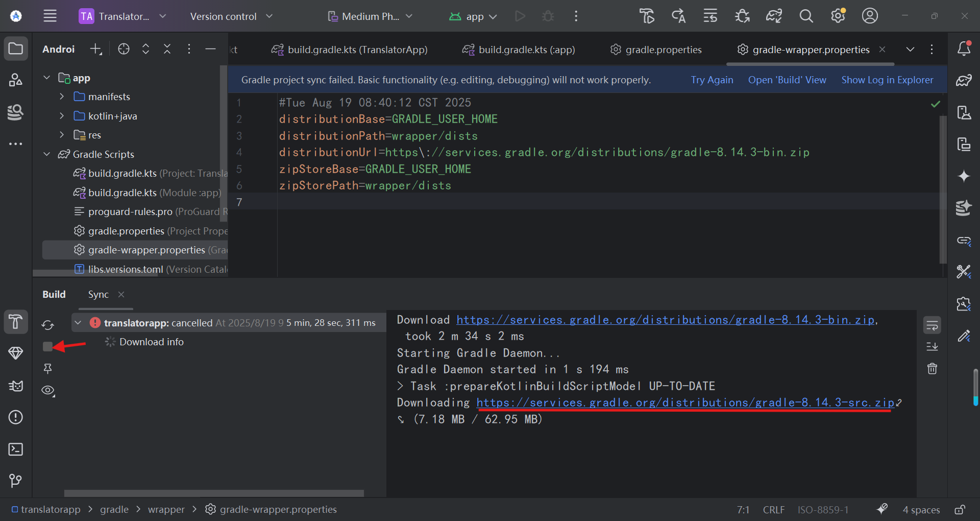
Task: Open the app run configuration dropdown
Action: pos(473,16)
